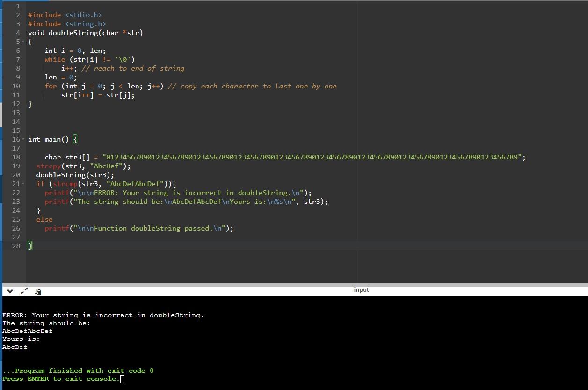
Task: Click the AbcDef output line in the console
Action: [15, 347]
